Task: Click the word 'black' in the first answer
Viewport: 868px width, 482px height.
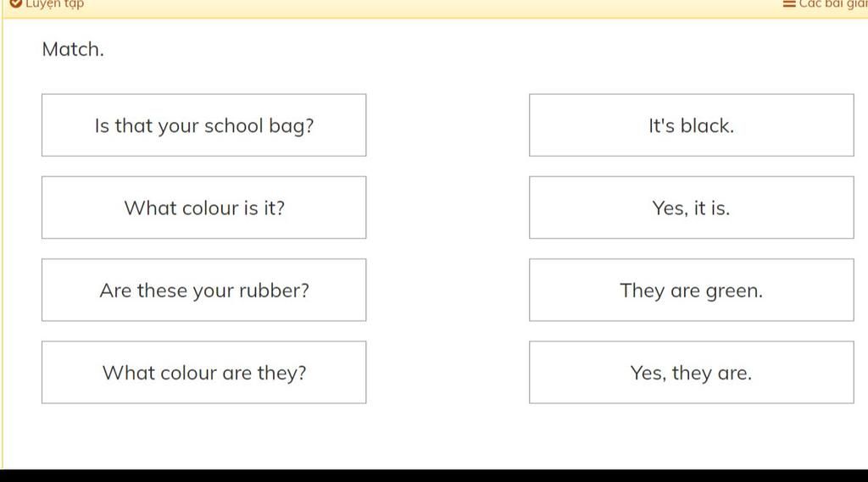Action: pos(707,125)
